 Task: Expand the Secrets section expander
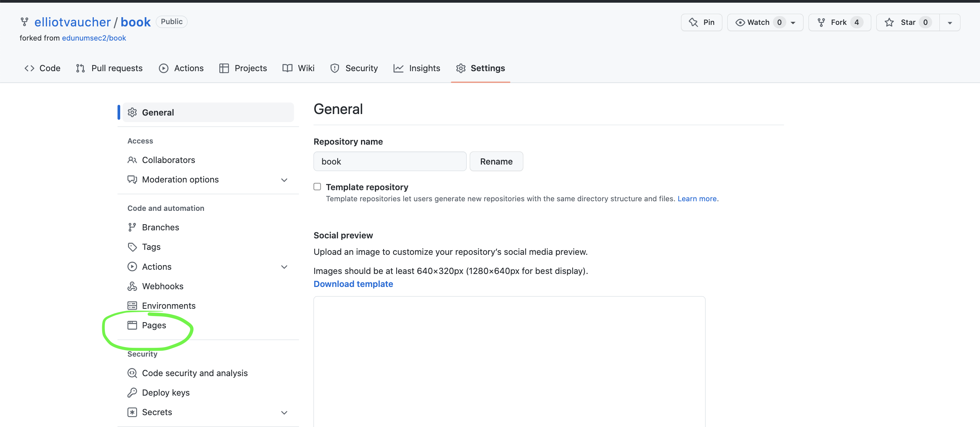[x=285, y=412]
